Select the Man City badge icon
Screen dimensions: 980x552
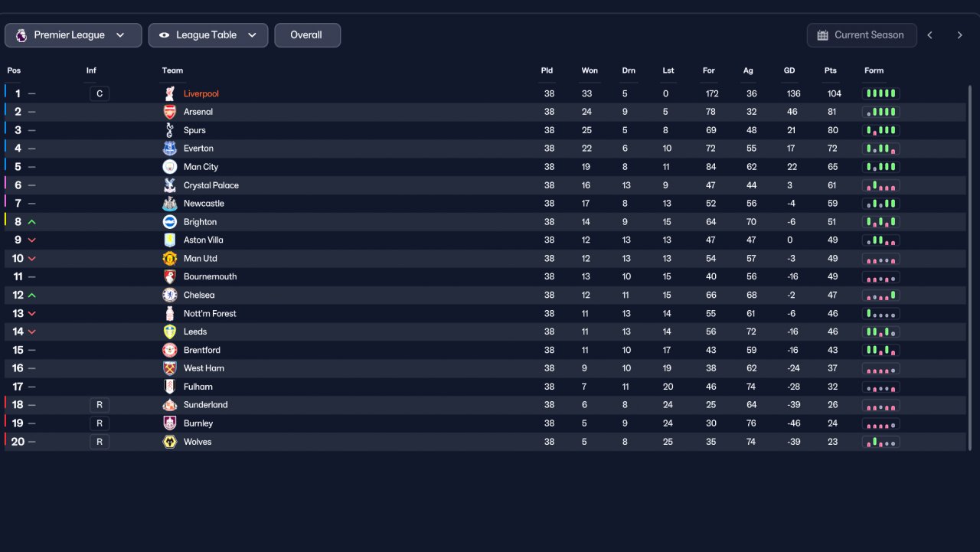[x=170, y=167]
